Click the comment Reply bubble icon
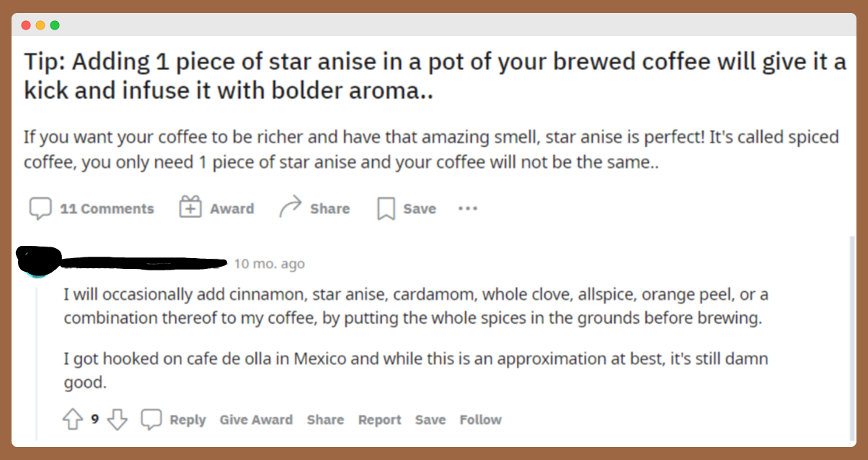Screen dimensions: 868x460 point(151,420)
